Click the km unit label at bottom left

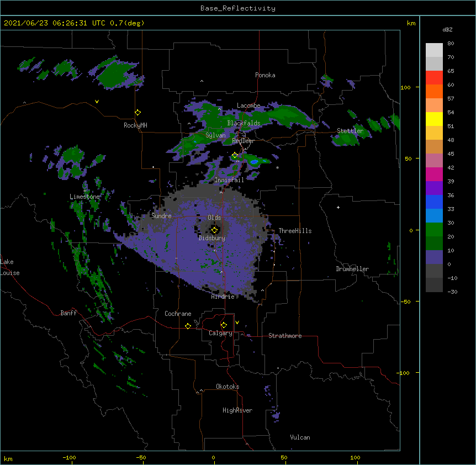[8, 458]
